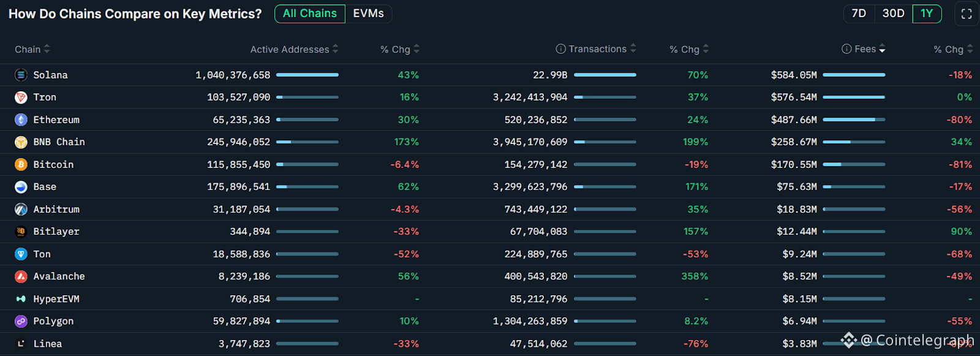Open the Base chain name link
The width and height of the screenshot is (980, 356).
pos(45,187)
